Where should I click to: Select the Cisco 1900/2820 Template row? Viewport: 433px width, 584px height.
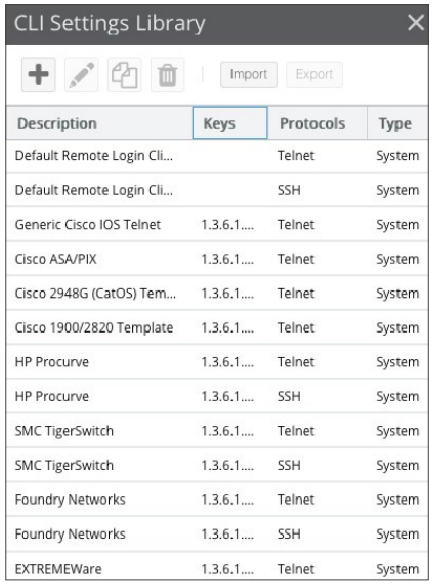[217, 328]
